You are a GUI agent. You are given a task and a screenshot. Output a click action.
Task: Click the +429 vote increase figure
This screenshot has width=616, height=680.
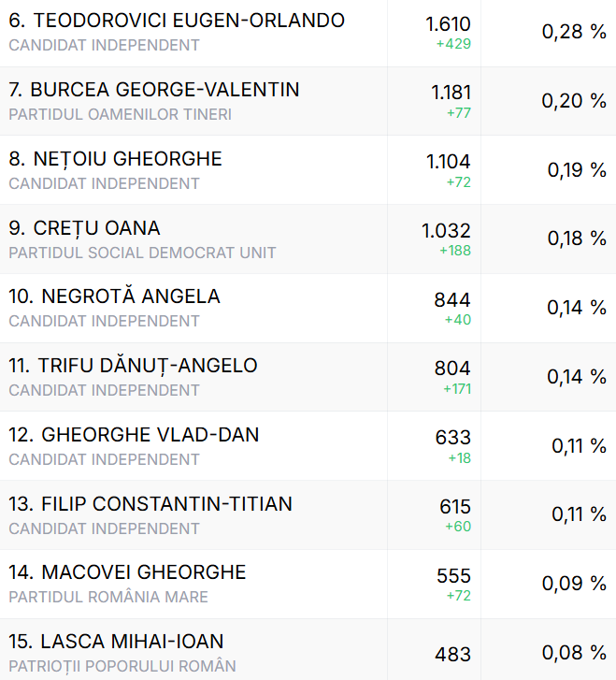coord(453,44)
